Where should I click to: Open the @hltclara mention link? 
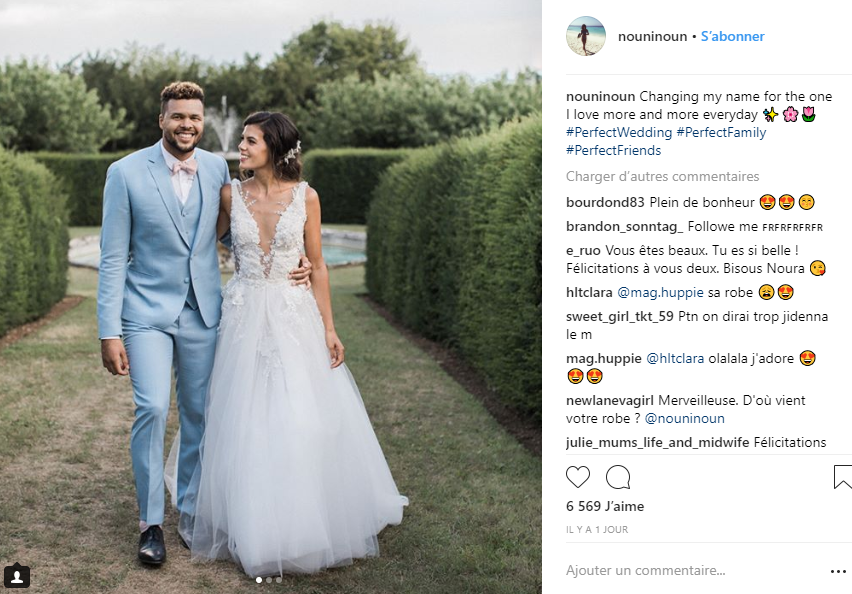675,359
